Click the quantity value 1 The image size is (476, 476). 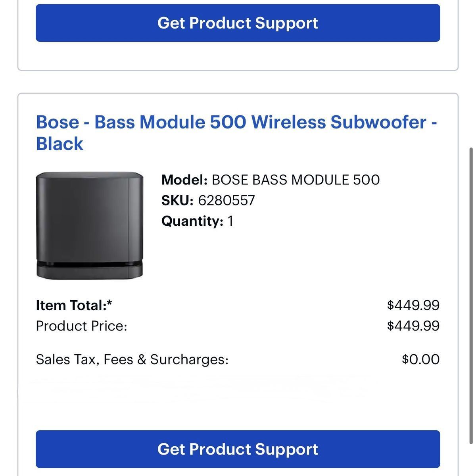point(230,221)
